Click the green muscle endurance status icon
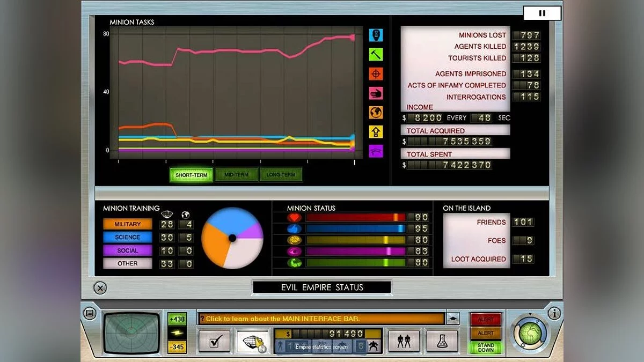Image resolution: width=644 pixels, height=362 pixels. 295,263
